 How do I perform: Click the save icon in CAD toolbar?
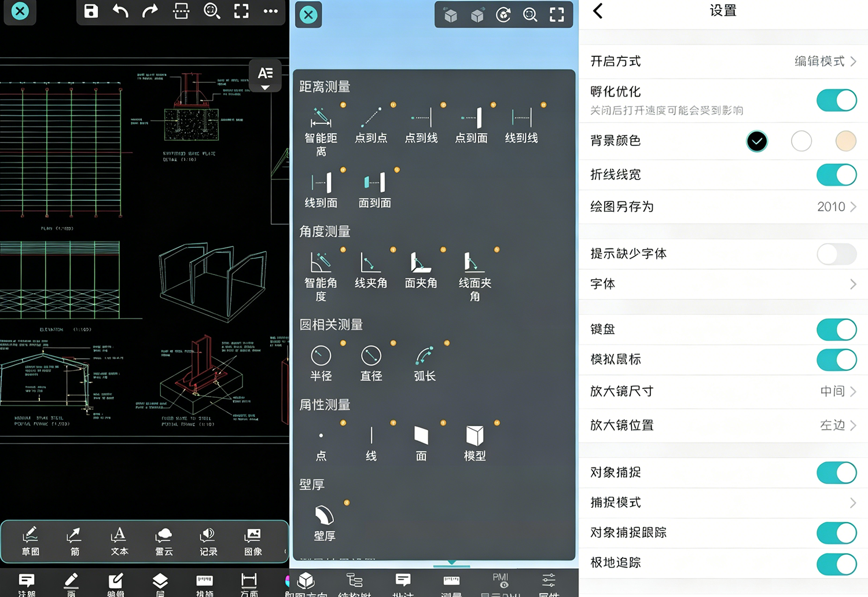(91, 11)
